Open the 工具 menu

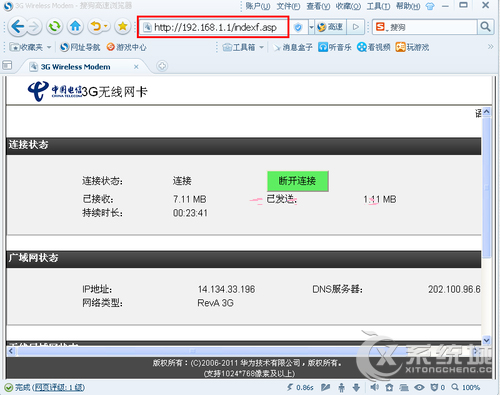point(378,6)
